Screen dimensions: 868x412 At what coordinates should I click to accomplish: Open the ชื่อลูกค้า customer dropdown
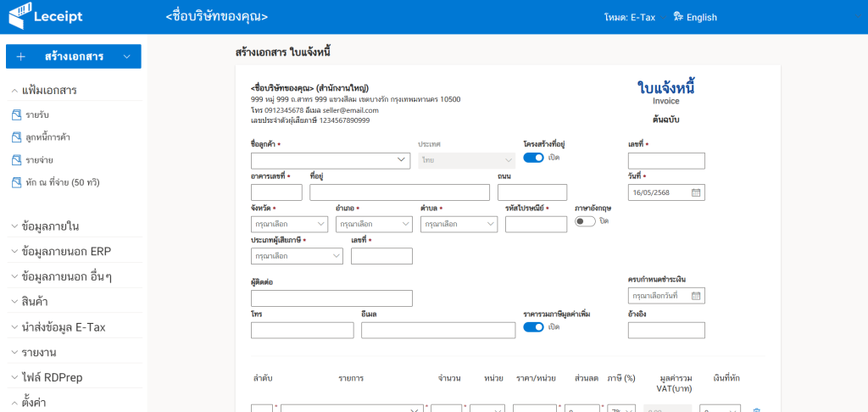click(331, 160)
